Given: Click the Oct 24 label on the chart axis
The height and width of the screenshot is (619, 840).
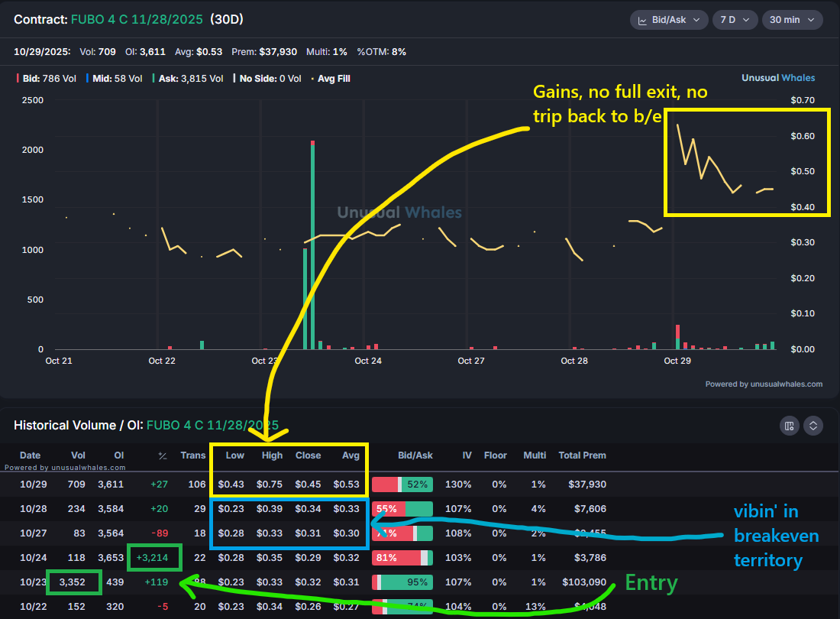Looking at the screenshot, I should pyautogui.click(x=368, y=361).
